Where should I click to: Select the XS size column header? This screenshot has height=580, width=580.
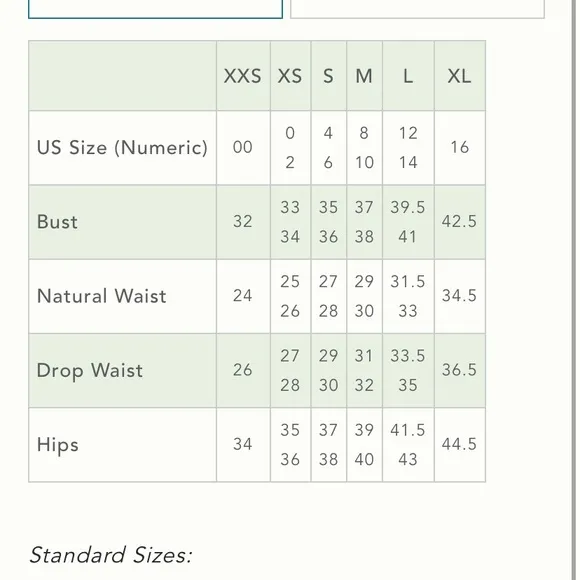click(290, 76)
